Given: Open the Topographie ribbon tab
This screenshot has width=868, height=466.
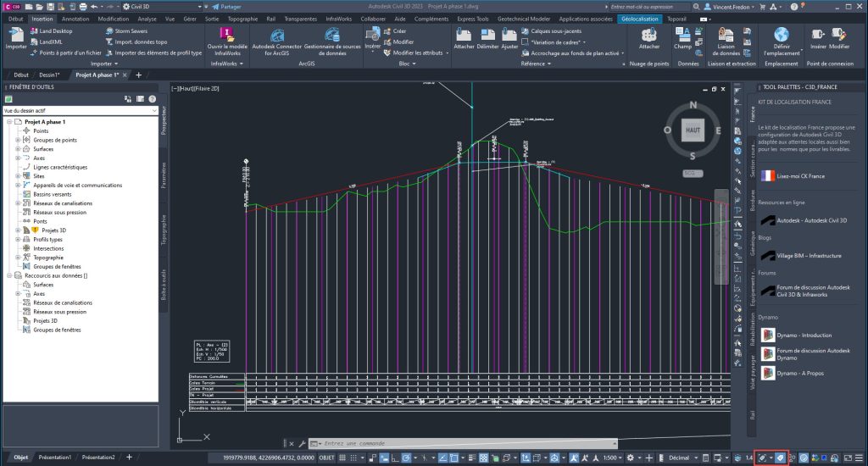Looking at the screenshot, I should point(242,19).
